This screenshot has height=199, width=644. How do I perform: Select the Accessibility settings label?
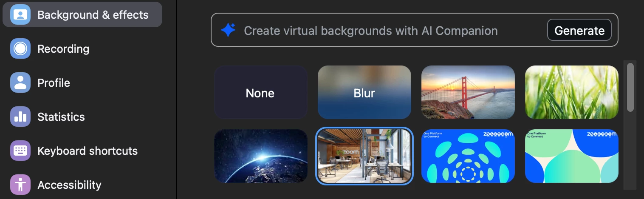coord(69,185)
